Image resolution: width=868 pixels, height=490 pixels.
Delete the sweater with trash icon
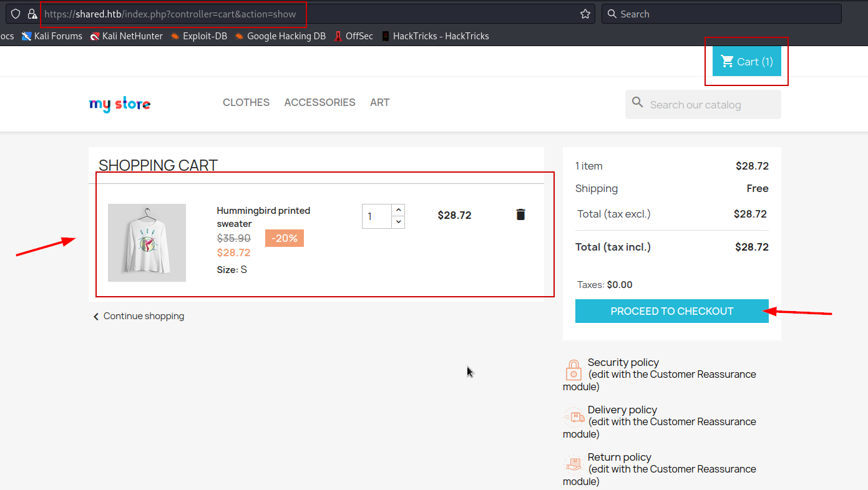pos(521,214)
